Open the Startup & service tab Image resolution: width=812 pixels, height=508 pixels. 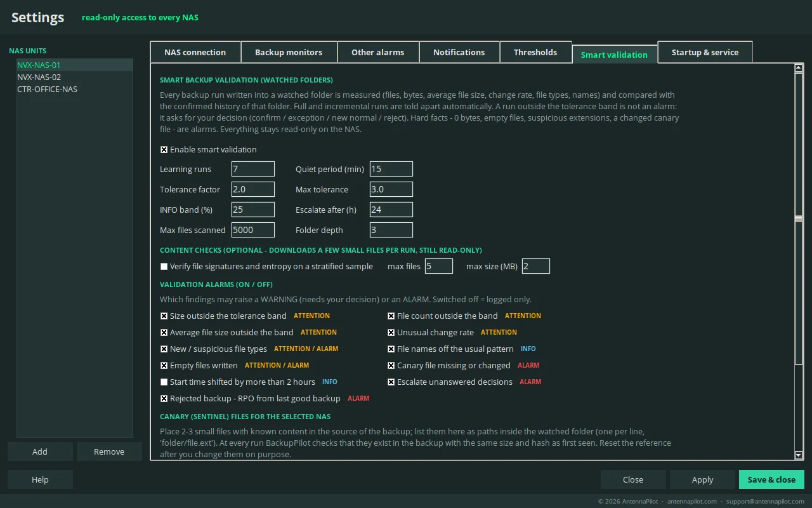(705, 52)
